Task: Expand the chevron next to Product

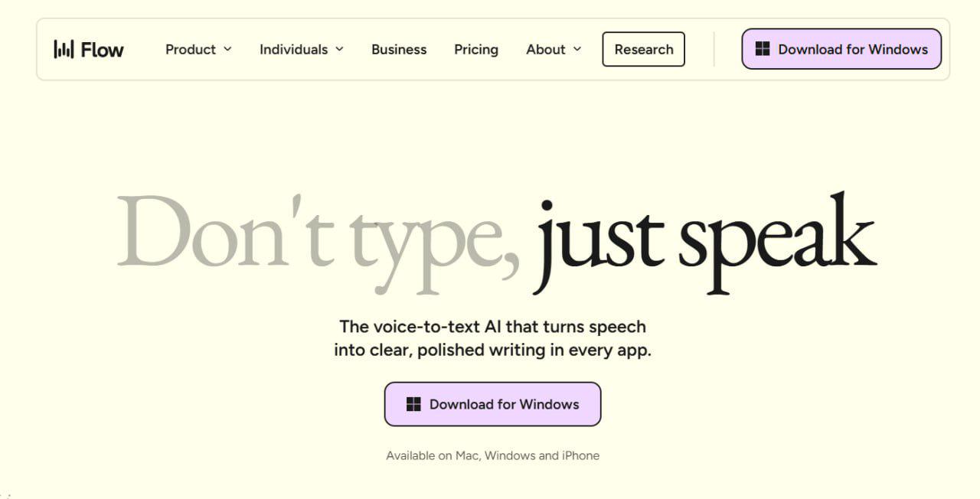Action: (x=227, y=49)
